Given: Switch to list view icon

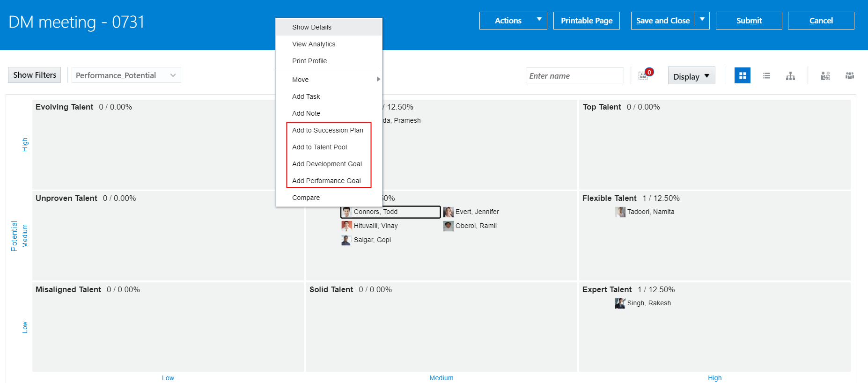Looking at the screenshot, I should (x=766, y=75).
